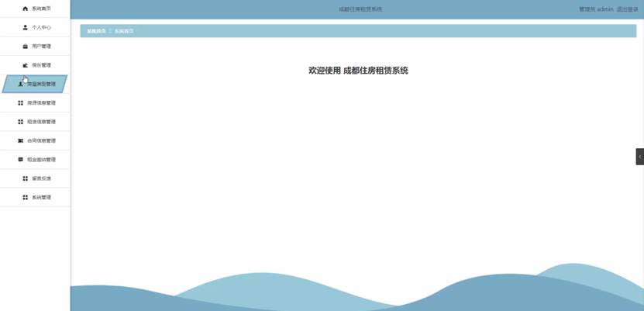Viewport: 644px width, 311px height.
Task: Click the 退出登录 logout link
Action: (627, 9)
